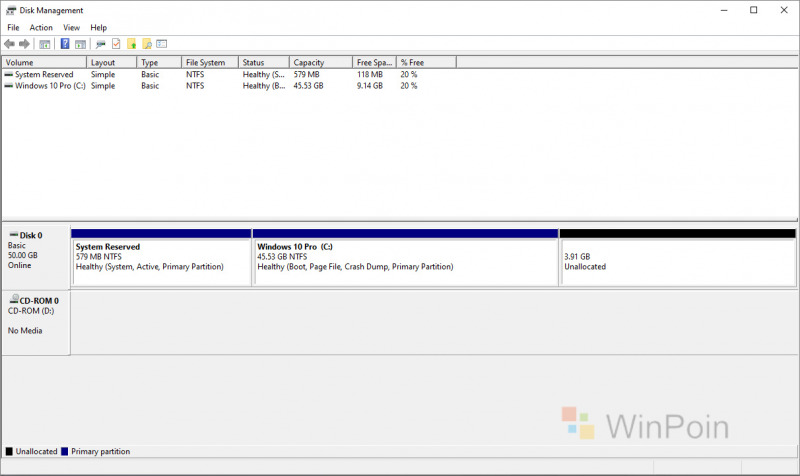
Task: Sort by % Free column header
Action: point(427,62)
